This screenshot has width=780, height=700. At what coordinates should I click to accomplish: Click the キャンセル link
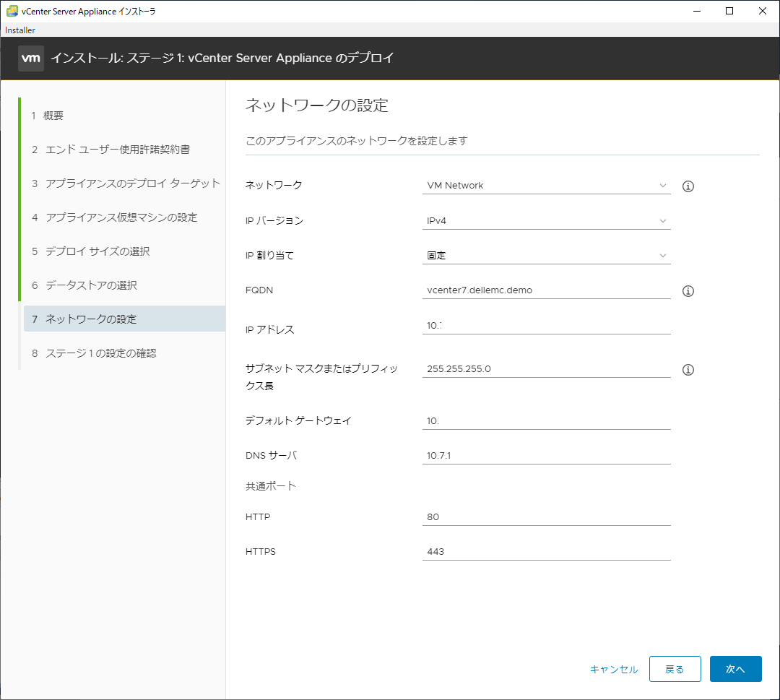pyautogui.click(x=614, y=669)
